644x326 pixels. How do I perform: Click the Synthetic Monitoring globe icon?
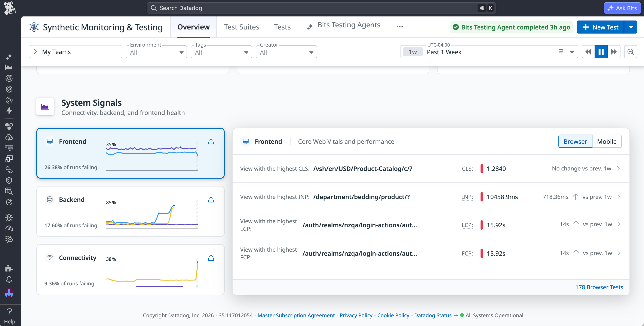click(x=34, y=27)
